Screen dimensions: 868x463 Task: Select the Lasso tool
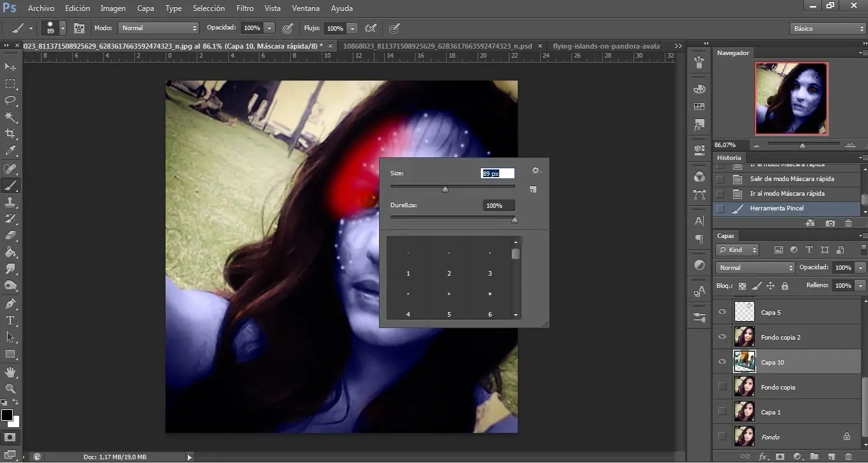pos(10,100)
